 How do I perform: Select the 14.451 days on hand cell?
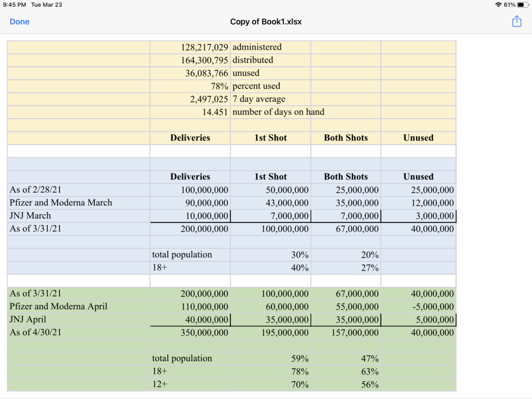(215, 112)
